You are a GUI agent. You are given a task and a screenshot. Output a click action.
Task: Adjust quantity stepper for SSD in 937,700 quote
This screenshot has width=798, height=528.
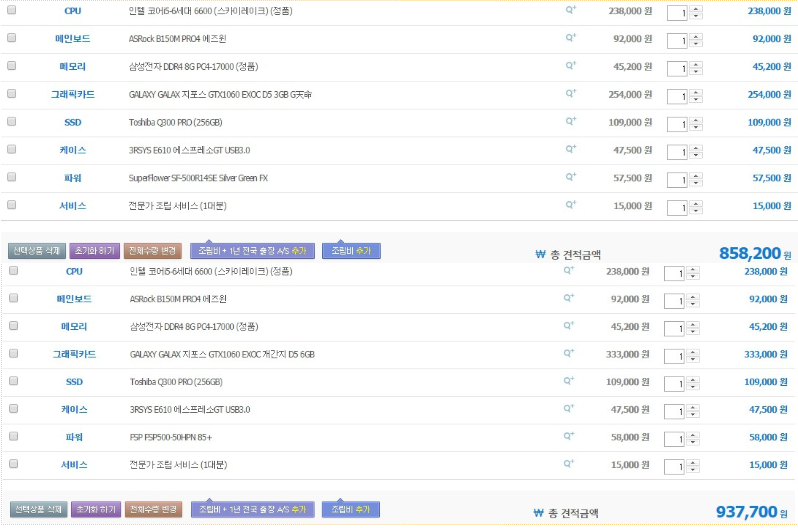693,383
